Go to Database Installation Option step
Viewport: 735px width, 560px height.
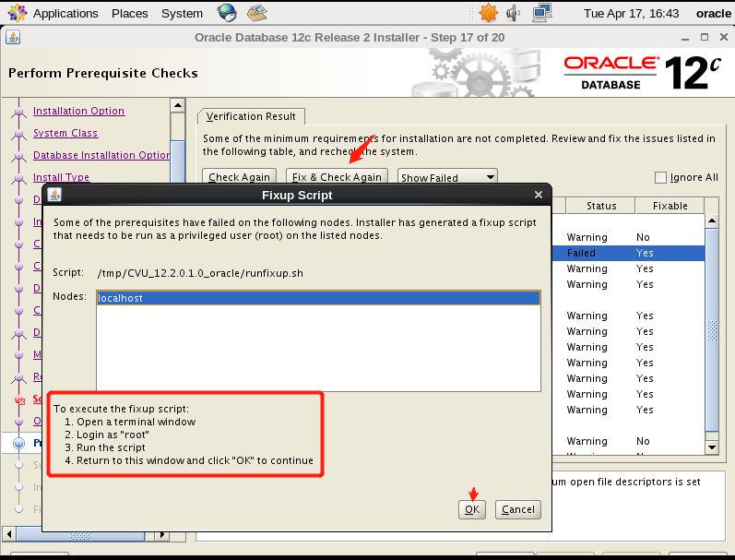101,155
